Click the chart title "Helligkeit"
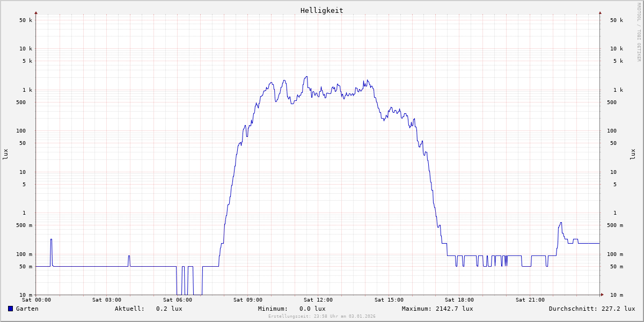The image size is (644, 322). (x=322, y=10)
